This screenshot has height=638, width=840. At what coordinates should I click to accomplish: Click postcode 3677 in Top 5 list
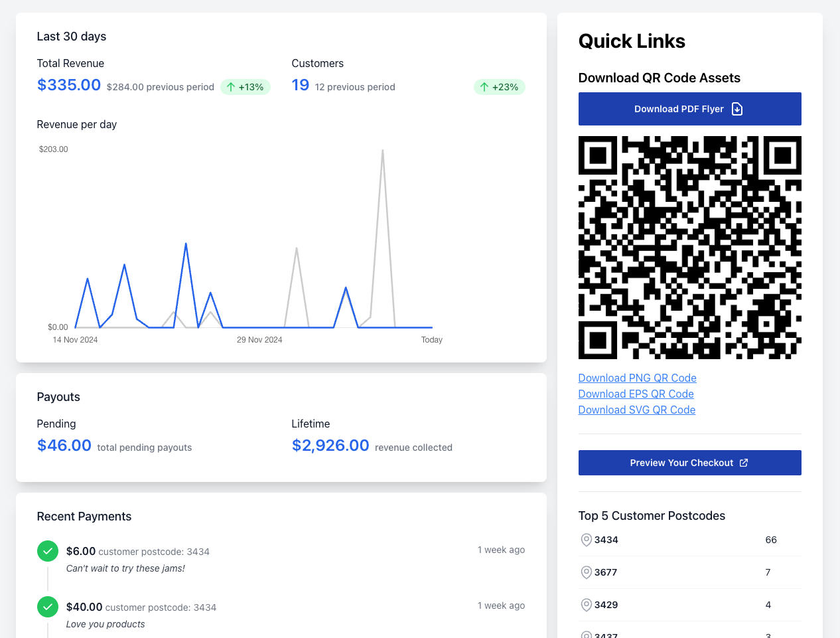[x=606, y=572]
